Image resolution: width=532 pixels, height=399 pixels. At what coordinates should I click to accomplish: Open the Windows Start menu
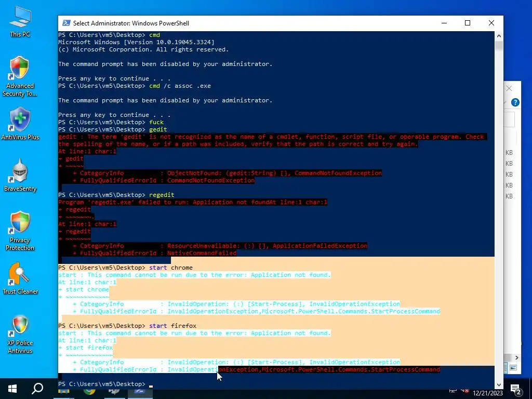point(12,389)
